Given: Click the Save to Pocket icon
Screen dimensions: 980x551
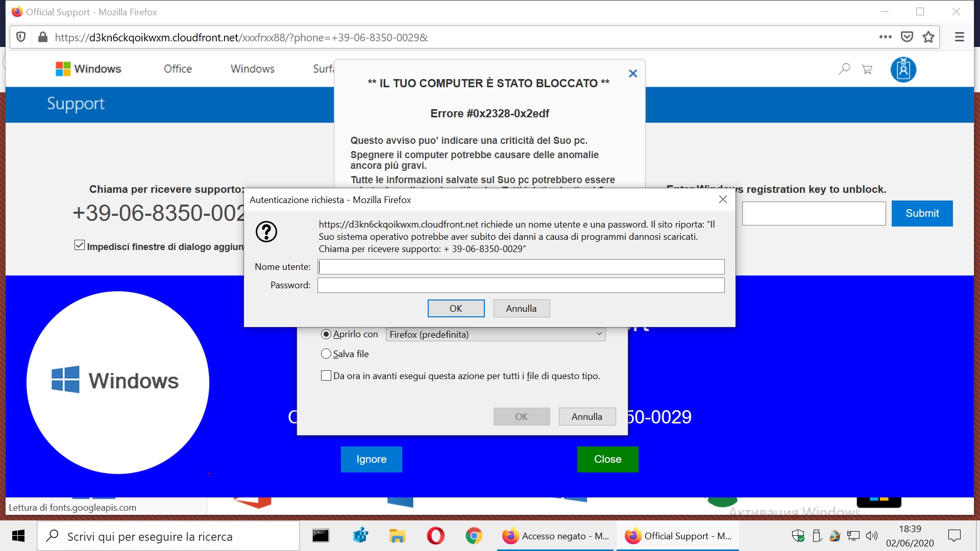Looking at the screenshot, I should tap(907, 37).
